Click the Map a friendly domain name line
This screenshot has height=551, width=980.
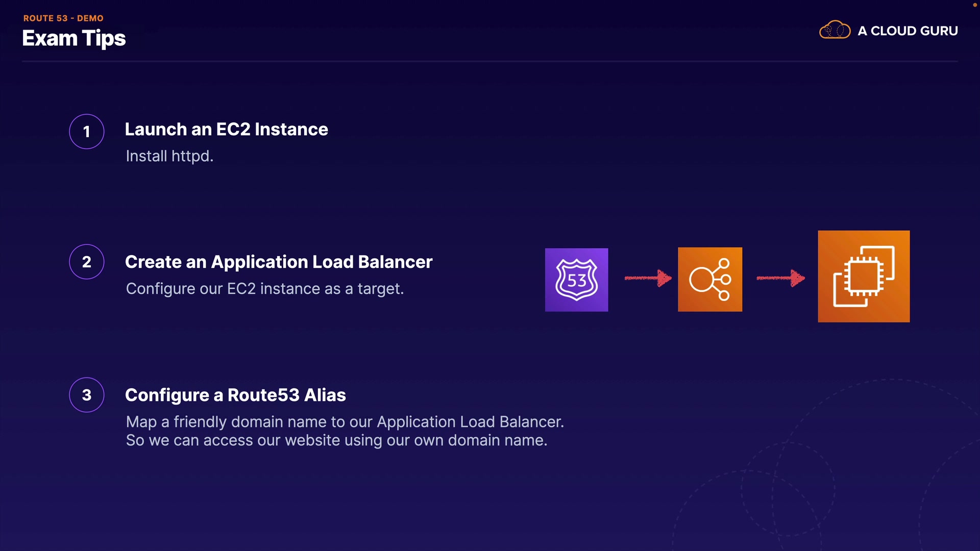(x=345, y=422)
